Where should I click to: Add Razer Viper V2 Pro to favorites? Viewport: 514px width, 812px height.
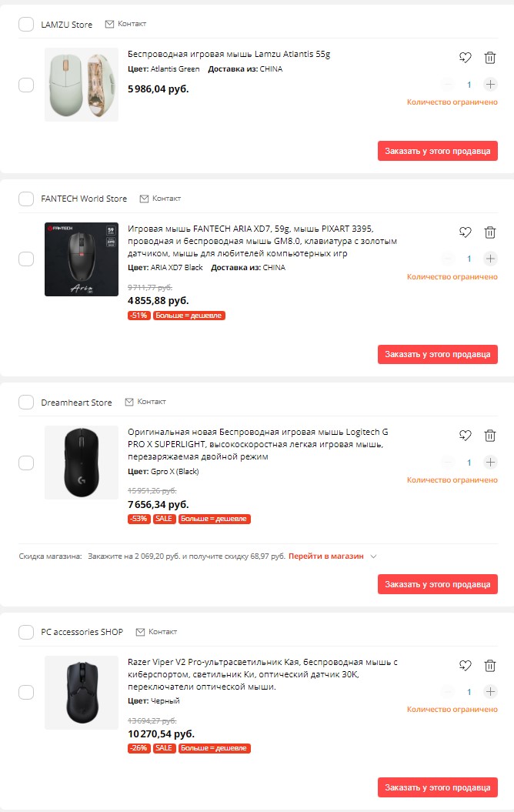pyautogui.click(x=465, y=666)
